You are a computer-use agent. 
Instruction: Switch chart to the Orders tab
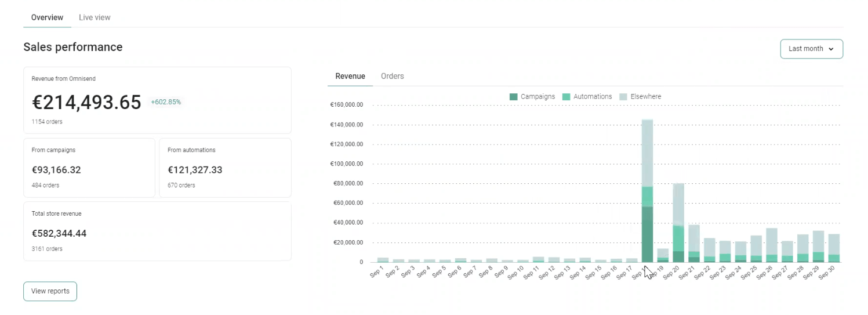click(x=392, y=76)
